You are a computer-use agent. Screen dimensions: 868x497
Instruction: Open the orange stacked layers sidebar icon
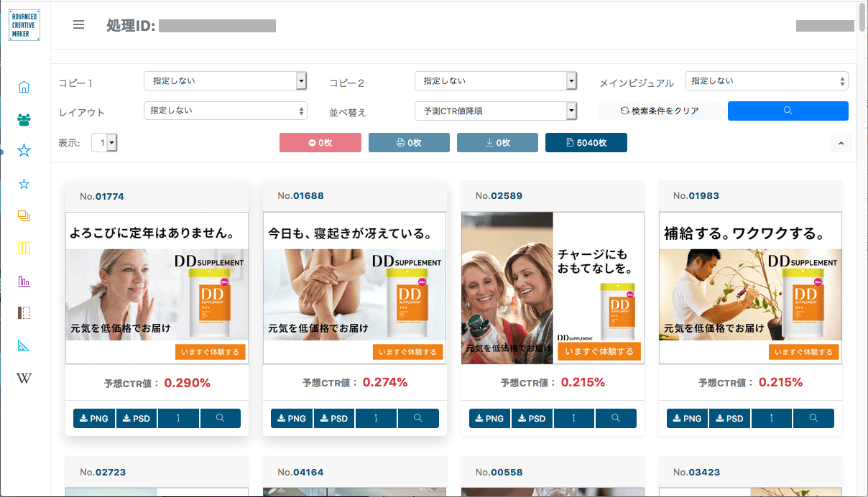tap(24, 215)
